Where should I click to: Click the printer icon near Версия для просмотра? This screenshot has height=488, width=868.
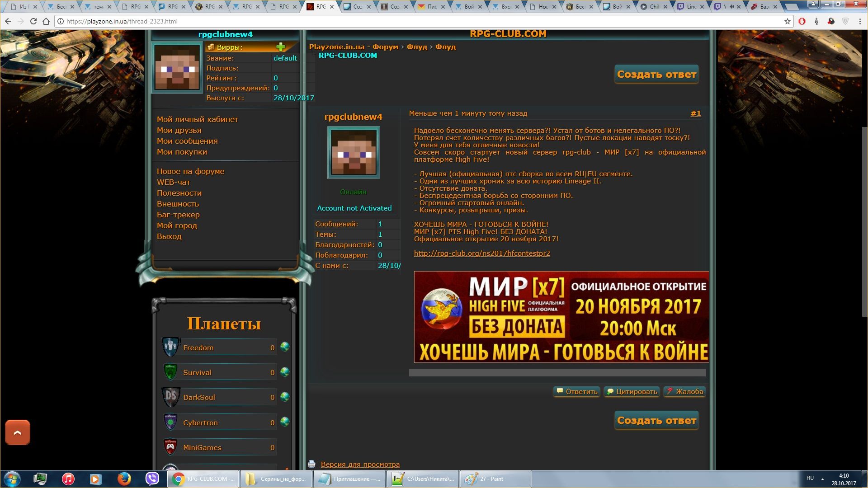point(312,464)
